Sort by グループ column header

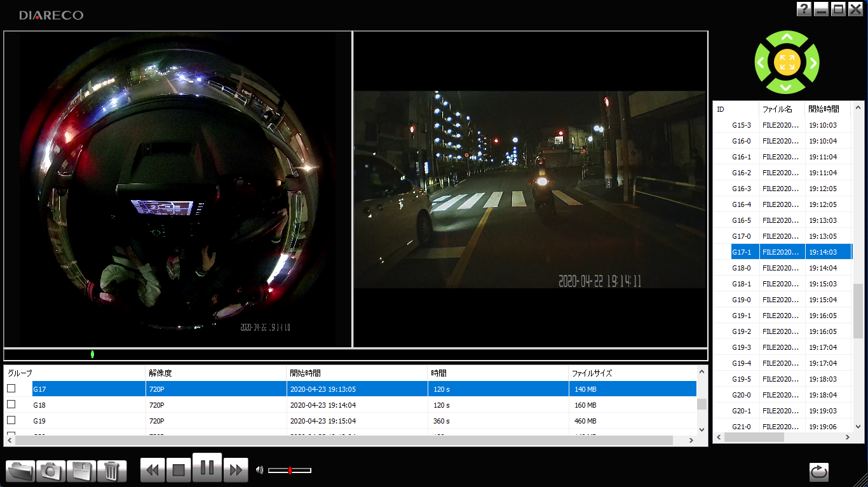[x=75, y=373]
